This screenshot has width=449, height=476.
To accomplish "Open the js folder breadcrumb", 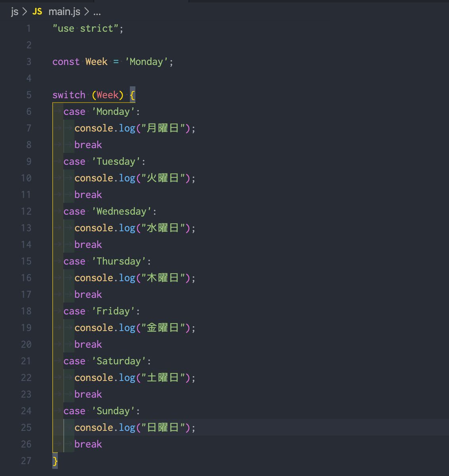I will click(15, 12).
